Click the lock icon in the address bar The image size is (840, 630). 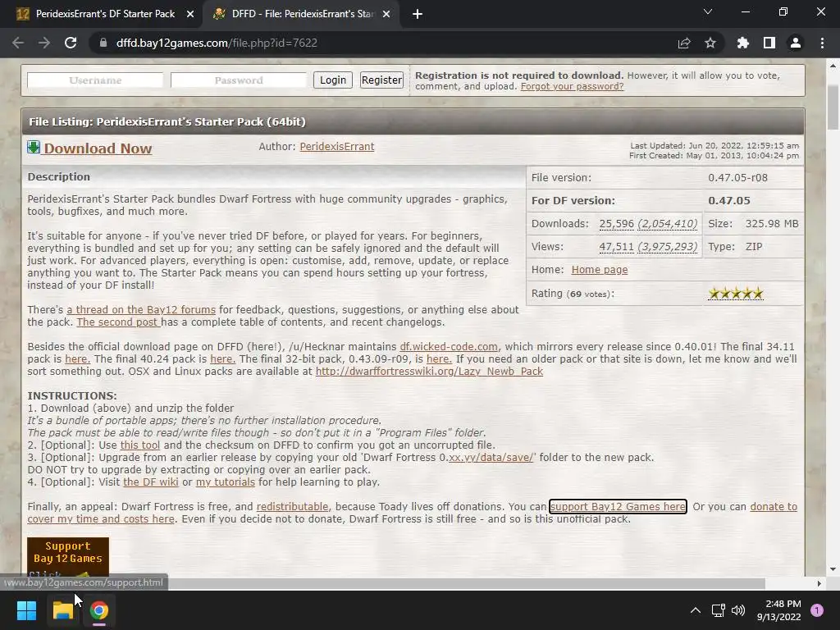(103, 43)
